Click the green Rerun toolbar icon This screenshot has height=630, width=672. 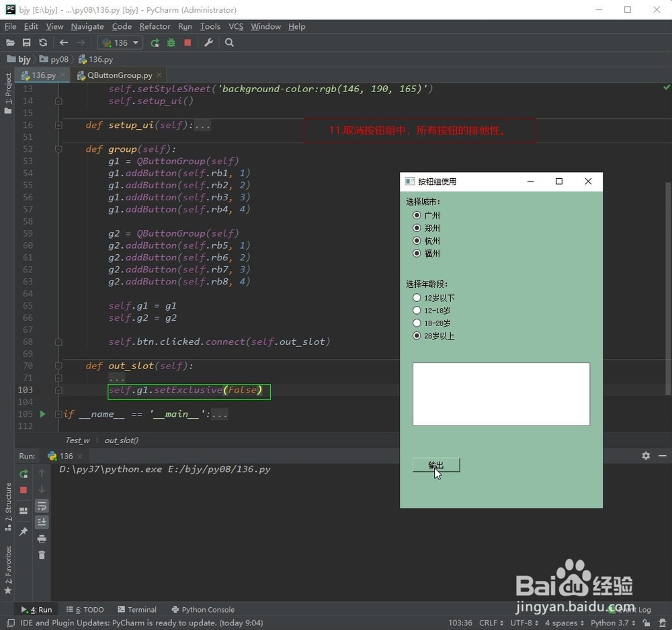(x=155, y=42)
